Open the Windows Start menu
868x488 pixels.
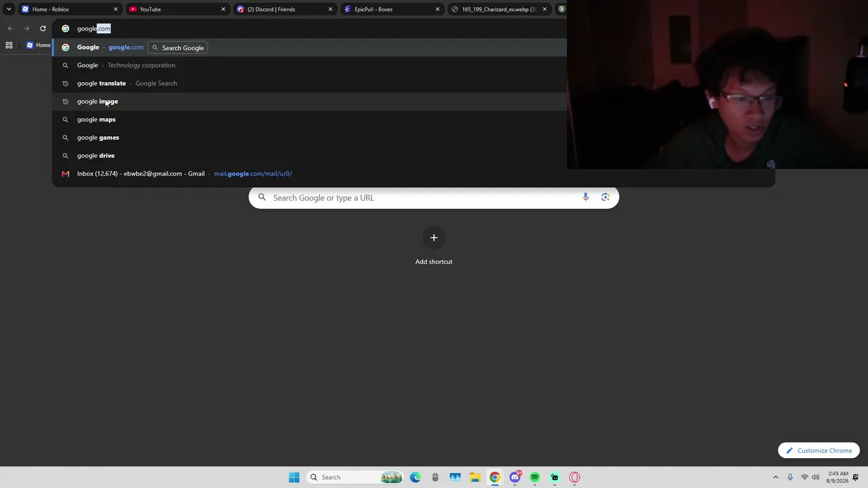click(x=294, y=477)
